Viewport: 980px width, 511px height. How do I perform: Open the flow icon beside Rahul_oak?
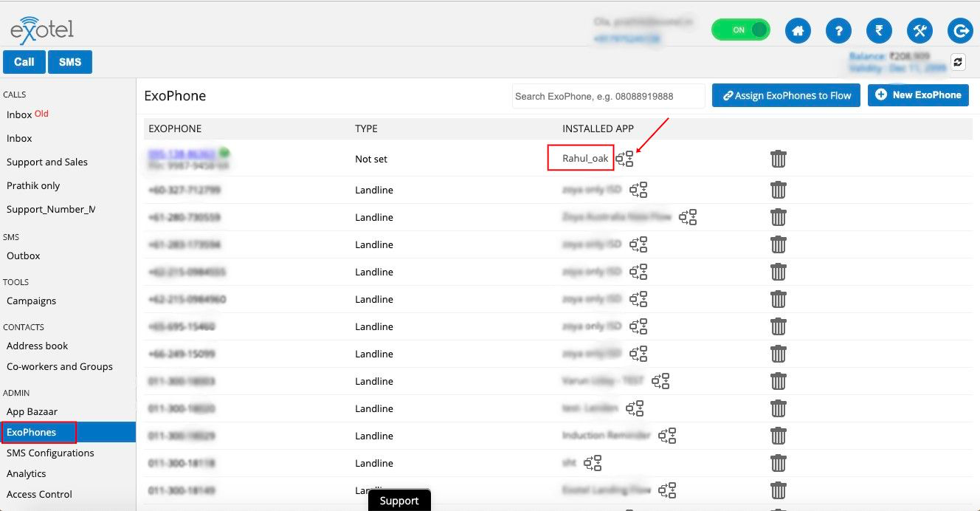pos(625,159)
